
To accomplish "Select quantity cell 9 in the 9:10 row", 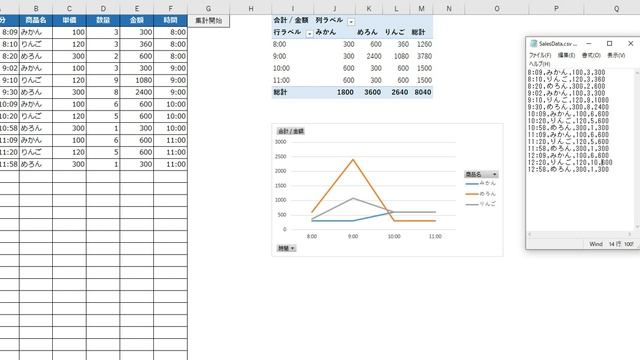I will tap(103, 80).
